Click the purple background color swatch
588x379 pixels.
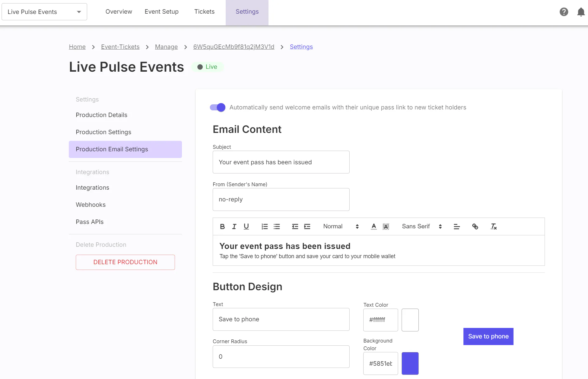click(x=410, y=363)
